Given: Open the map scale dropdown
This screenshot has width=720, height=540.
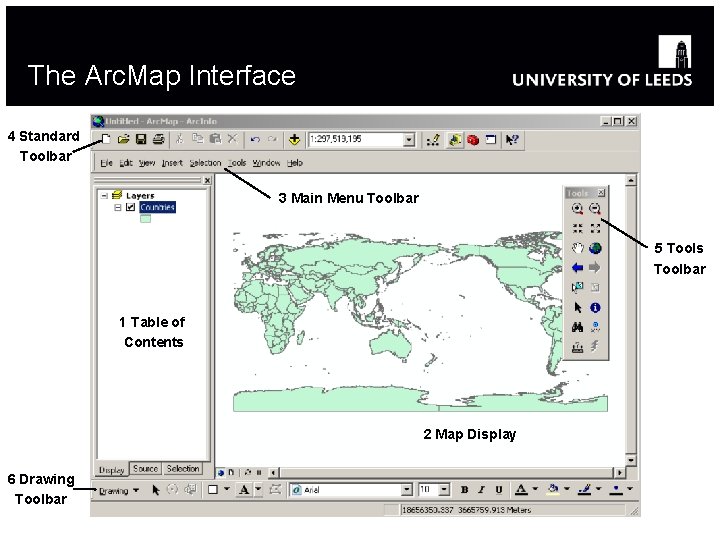Looking at the screenshot, I should 409,140.
